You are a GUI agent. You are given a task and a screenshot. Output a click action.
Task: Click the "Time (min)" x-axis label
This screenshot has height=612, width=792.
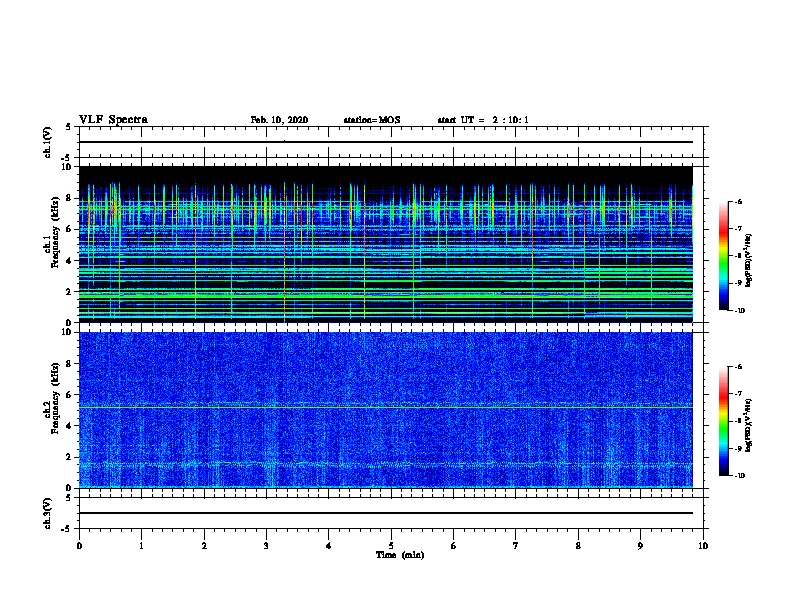[x=400, y=555]
